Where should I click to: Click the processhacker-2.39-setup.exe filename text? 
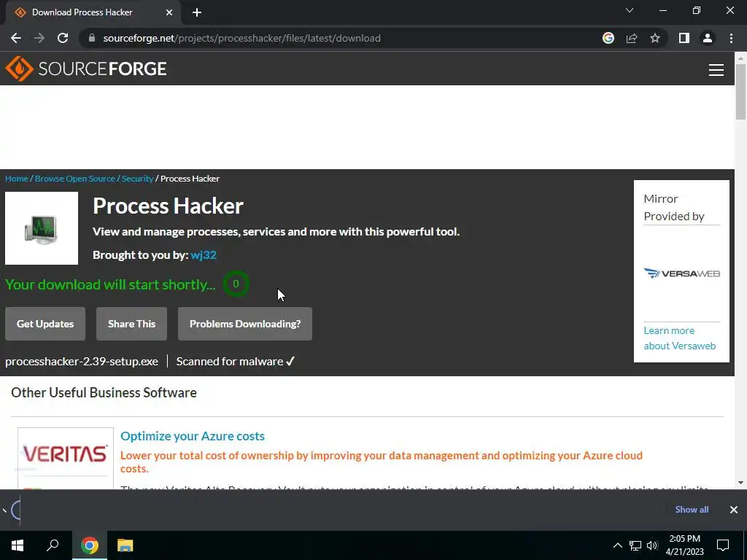click(82, 362)
